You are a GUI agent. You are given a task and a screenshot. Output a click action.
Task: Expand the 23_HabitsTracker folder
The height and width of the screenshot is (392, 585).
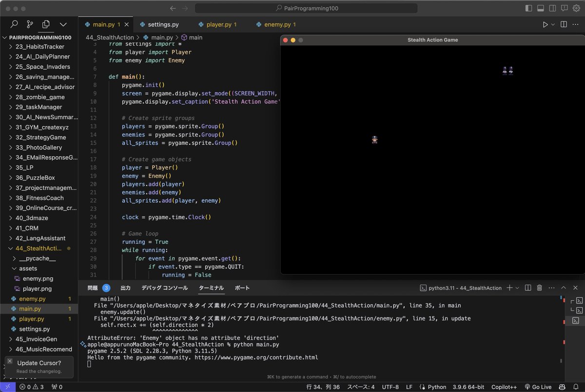39,46
